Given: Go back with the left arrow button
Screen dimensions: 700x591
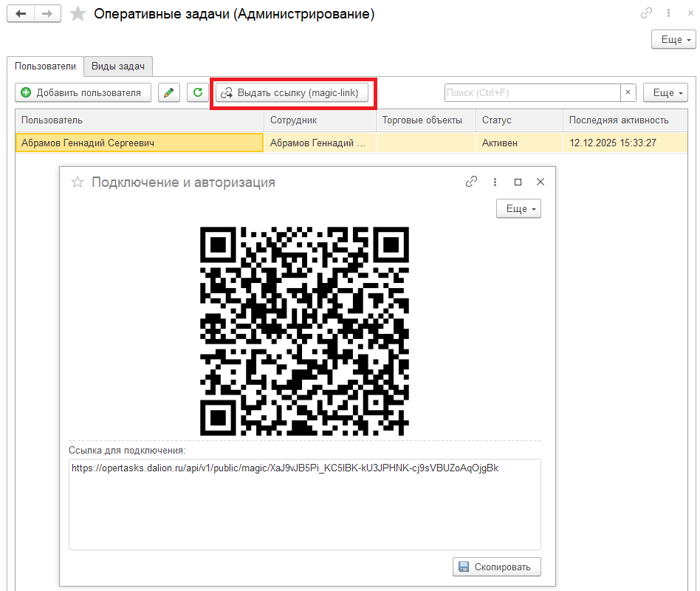Looking at the screenshot, I should pos(21,14).
